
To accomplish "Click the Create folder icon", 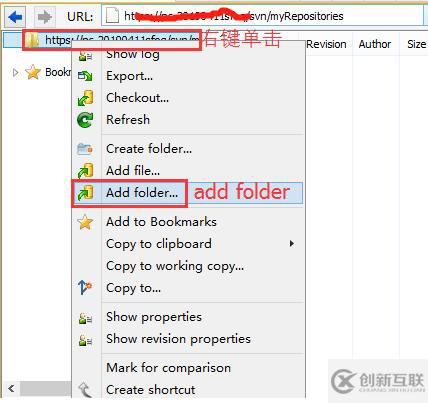I will pyautogui.click(x=85, y=149).
